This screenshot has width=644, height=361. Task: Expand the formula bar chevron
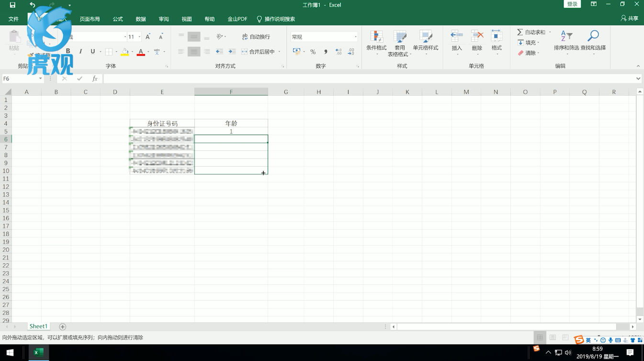[638, 79]
